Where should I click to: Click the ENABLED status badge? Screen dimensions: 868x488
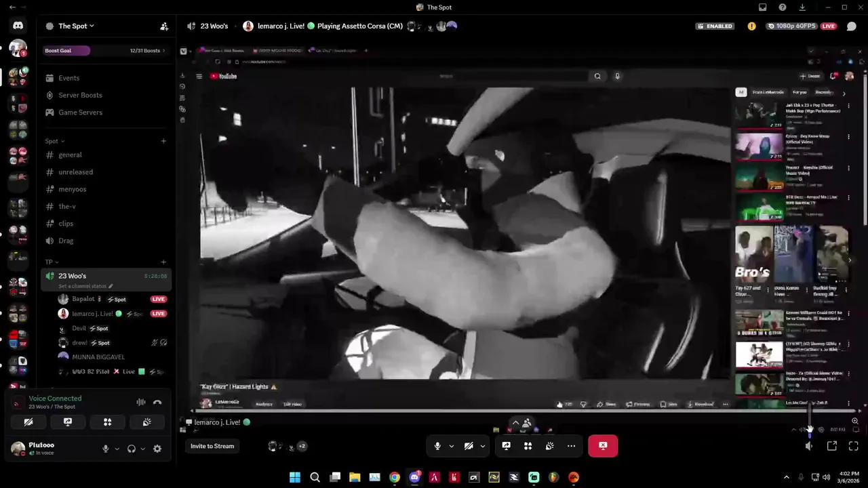click(x=715, y=26)
